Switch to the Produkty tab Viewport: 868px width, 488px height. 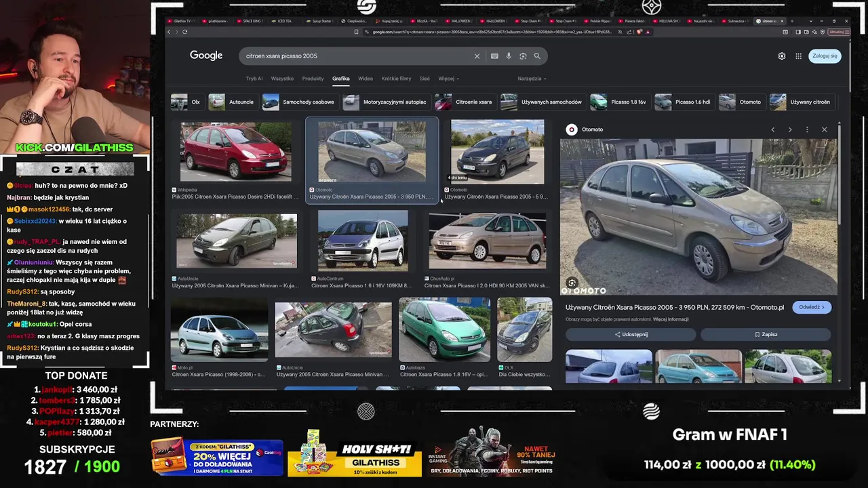click(x=313, y=79)
